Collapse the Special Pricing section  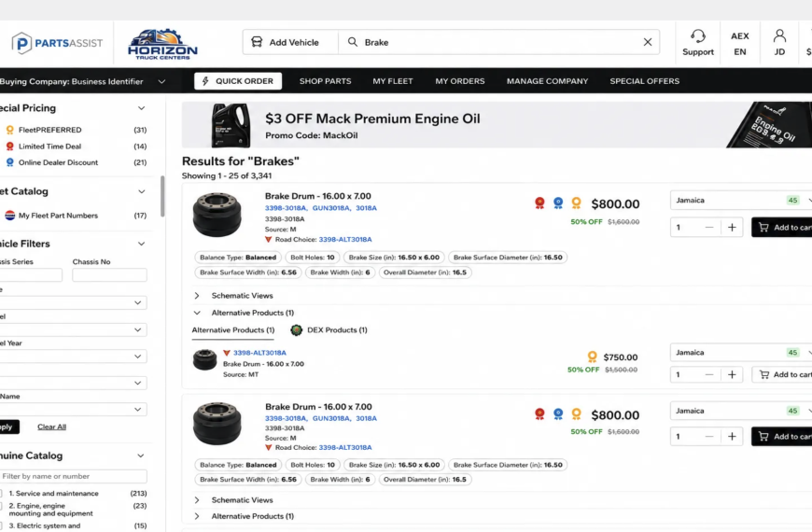coord(141,108)
